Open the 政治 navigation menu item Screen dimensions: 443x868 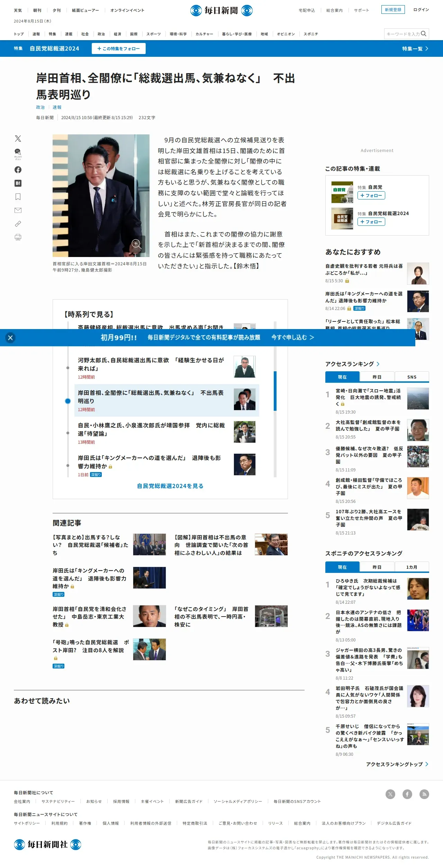pos(101,34)
